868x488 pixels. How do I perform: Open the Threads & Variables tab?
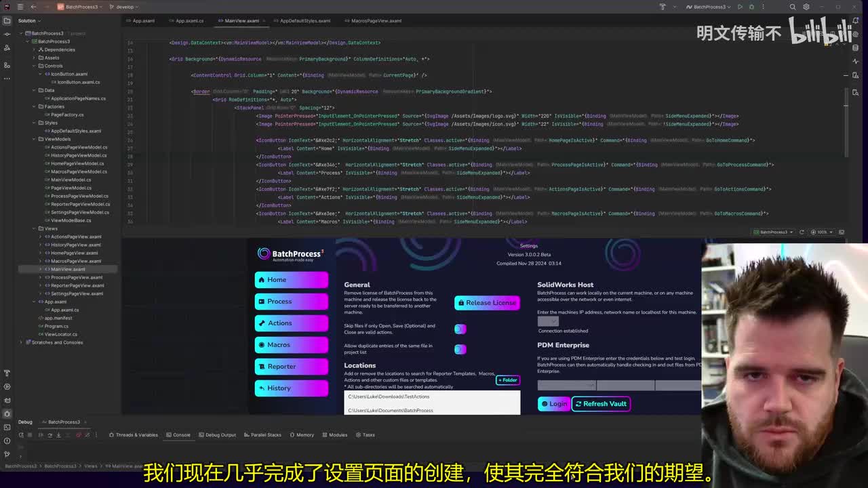(134, 434)
